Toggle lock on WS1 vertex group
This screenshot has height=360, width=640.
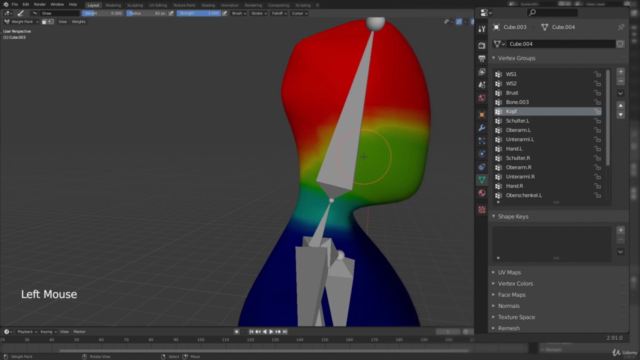tap(597, 74)
